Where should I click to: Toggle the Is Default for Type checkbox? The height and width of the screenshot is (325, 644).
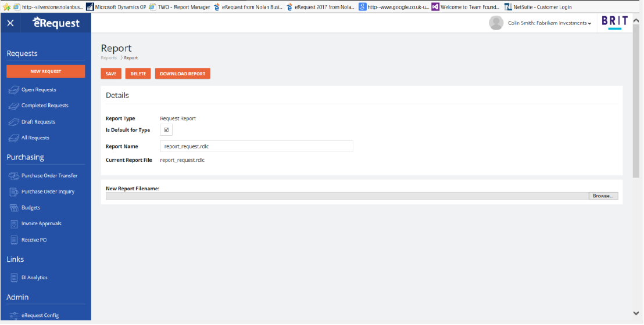point(166,130)
